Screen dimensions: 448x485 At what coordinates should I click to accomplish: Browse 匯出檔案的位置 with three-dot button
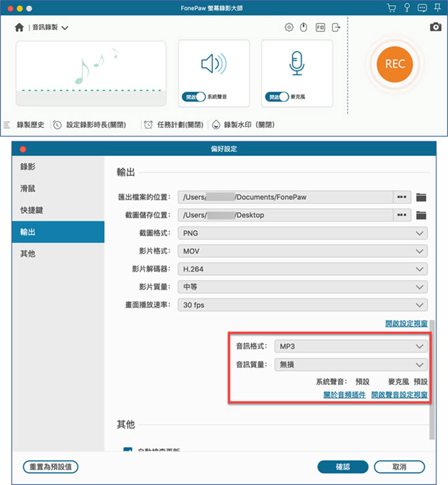click(x=402, y=197)
